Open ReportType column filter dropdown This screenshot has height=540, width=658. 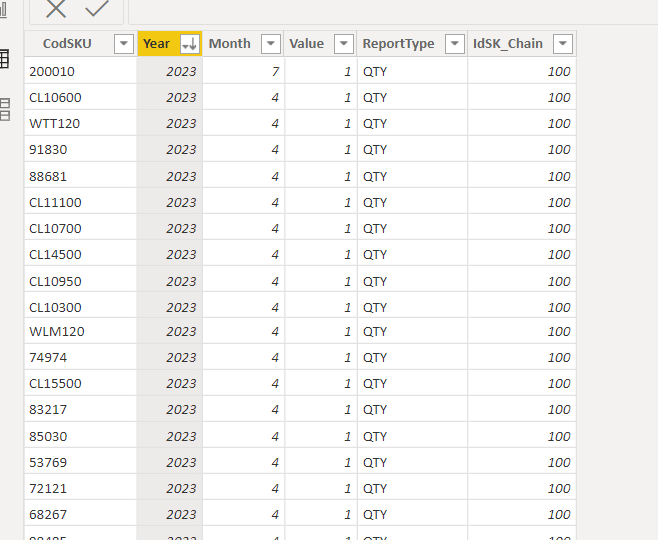(x=454, y=44)
